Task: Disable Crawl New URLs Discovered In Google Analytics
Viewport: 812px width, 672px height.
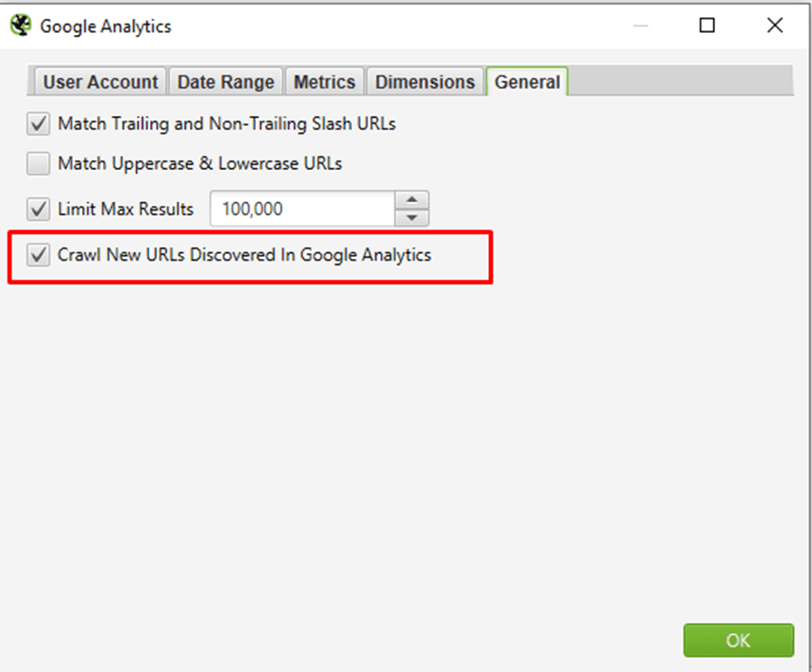Action: pos(39,255)
